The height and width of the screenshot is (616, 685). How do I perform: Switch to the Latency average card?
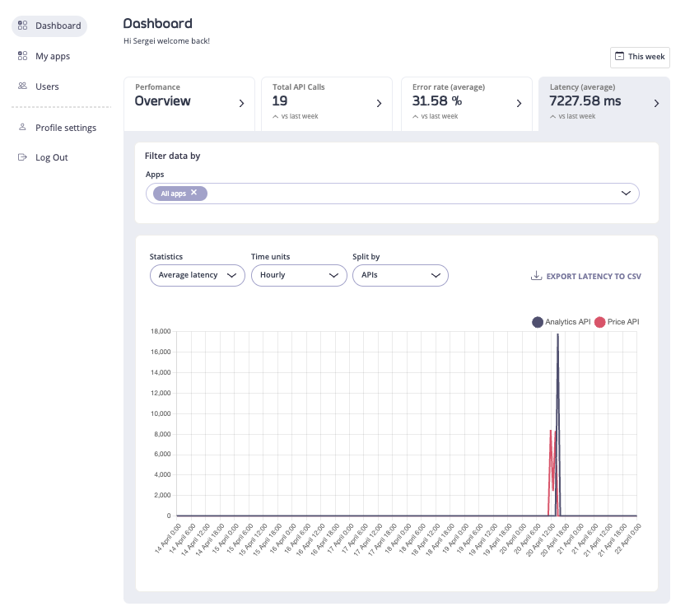click(x=603, y=101)
